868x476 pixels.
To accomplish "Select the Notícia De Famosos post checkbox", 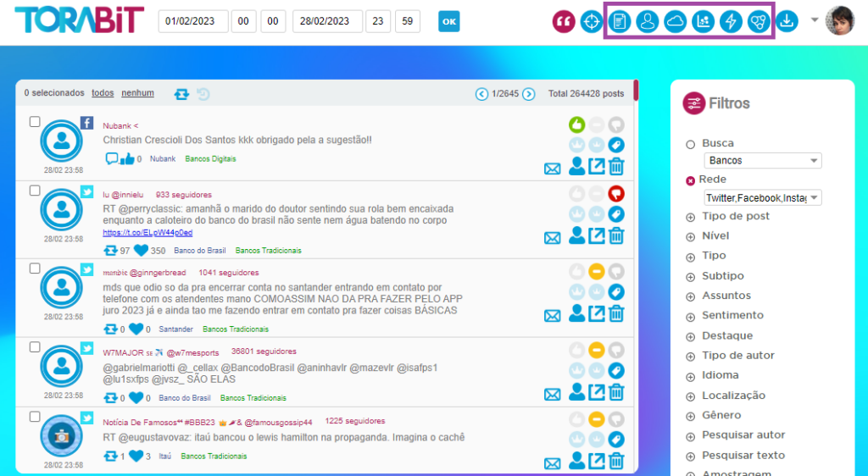I will [34, 417].
